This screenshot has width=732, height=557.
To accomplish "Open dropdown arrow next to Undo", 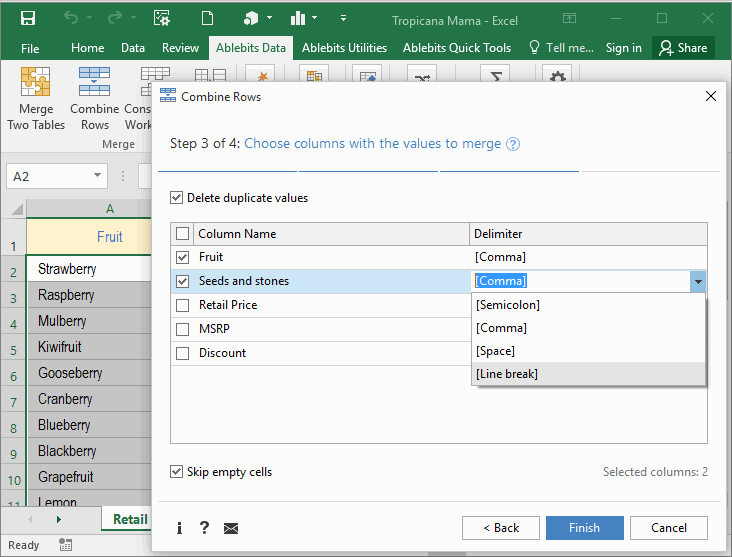I will point(89,18).
